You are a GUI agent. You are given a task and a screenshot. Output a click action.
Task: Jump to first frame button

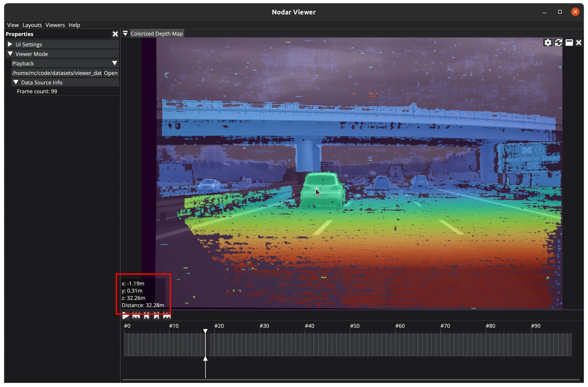tap(136, 316)
